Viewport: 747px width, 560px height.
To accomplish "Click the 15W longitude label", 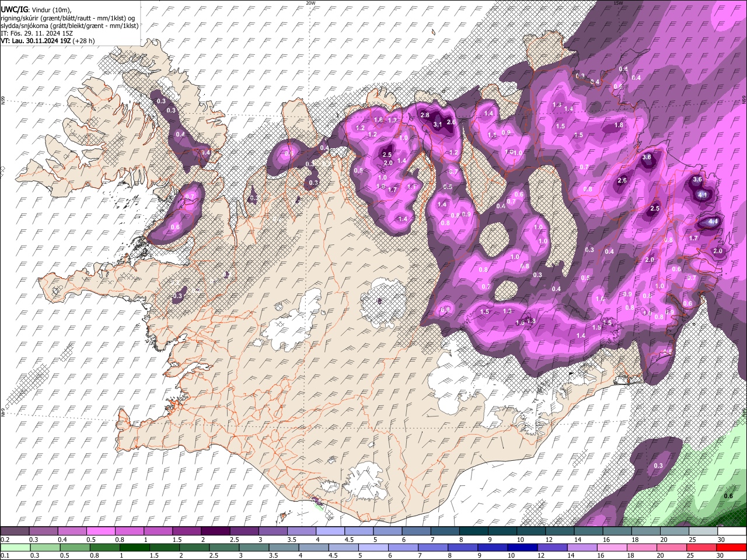I will coord(618,3).
